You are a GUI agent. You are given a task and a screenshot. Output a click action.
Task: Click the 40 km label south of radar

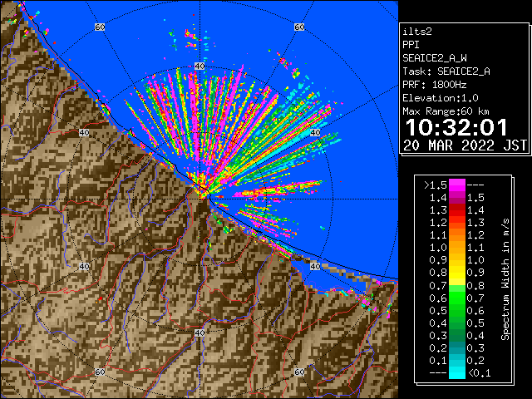tap(199, 332)
